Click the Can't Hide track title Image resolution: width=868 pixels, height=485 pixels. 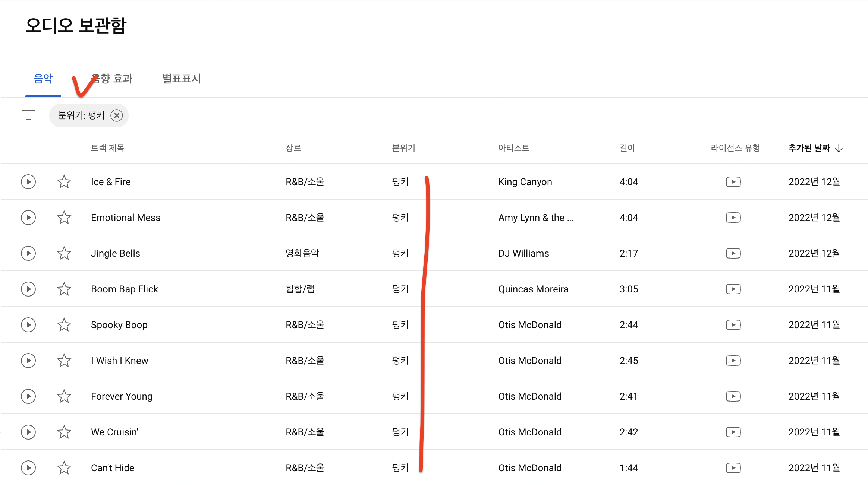pos(113,468)
